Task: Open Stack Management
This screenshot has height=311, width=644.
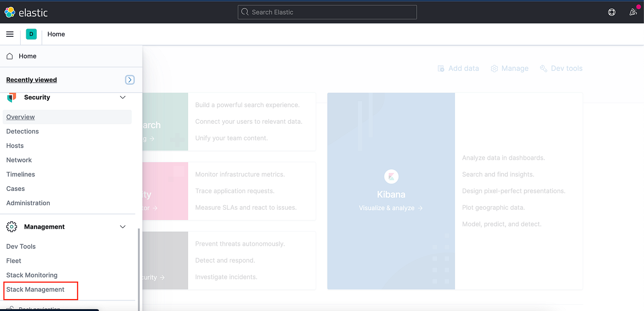Action: point(34,289)
